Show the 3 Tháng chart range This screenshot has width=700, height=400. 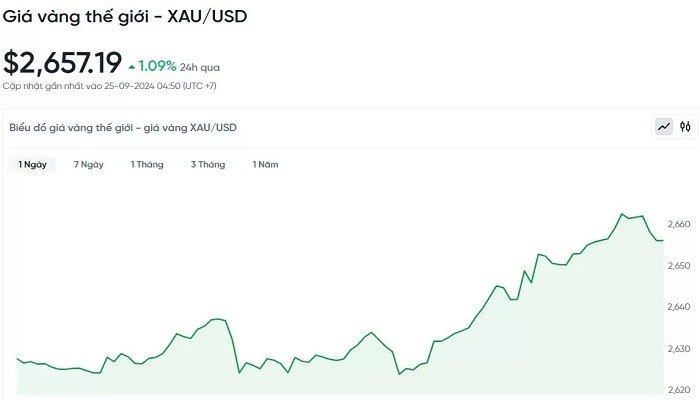coord(208,164)
